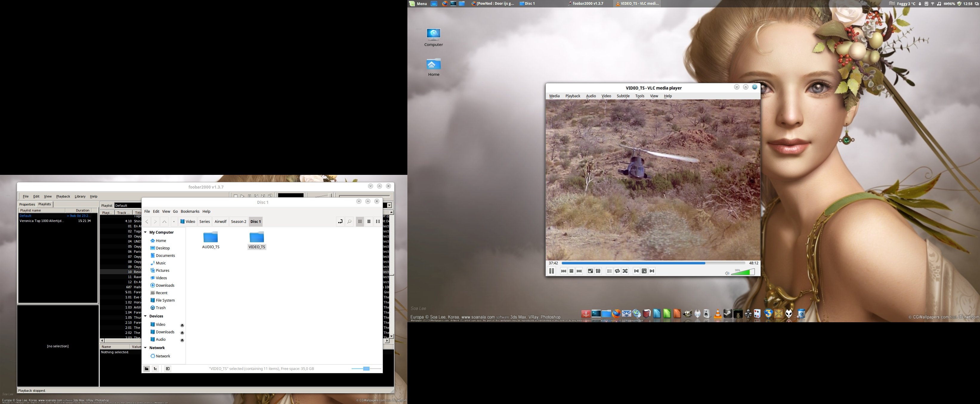Collapse the Devices section in sidebar
The width and height of the screenshot is (980, 404).
point(145,316)
